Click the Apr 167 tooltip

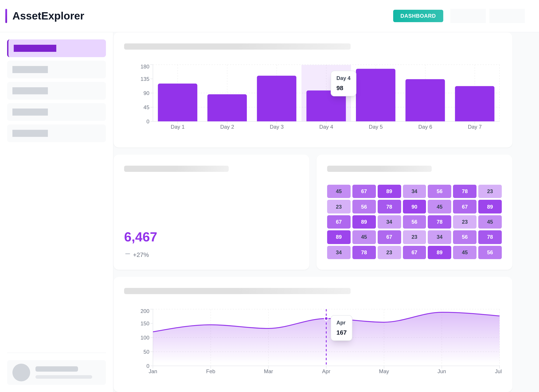pos(341,328)
